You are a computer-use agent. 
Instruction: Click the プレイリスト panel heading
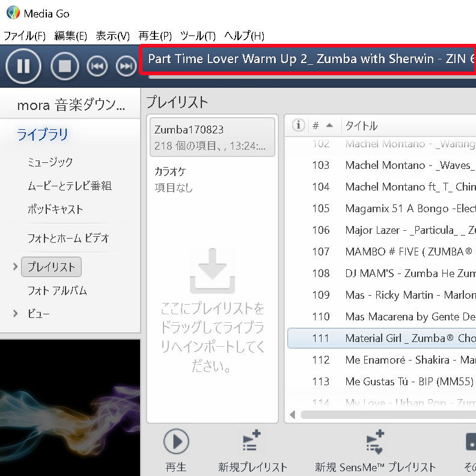click(x=177, y=102)
